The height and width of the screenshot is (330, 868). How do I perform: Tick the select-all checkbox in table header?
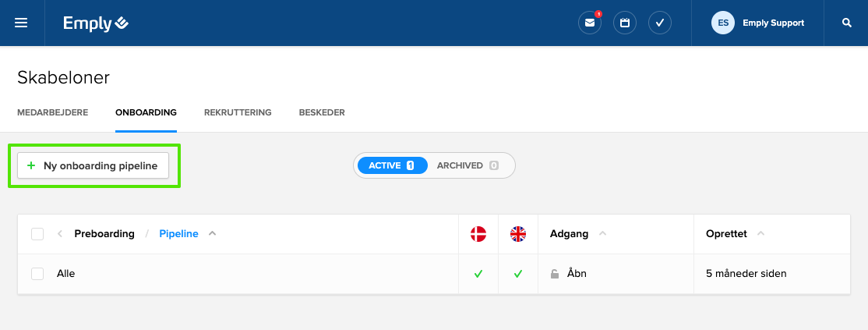click(x=37, y=234)
